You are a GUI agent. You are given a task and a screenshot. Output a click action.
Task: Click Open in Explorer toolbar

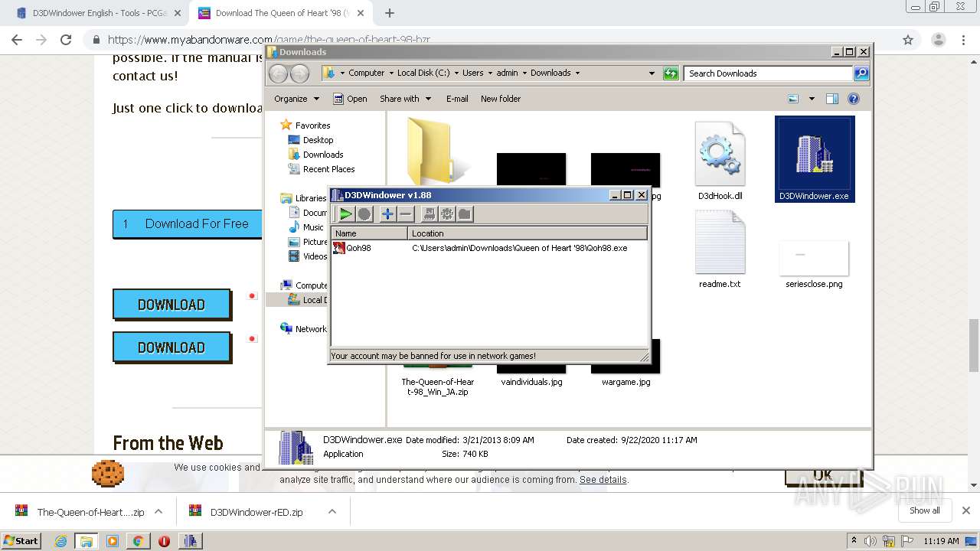[351, 99]
